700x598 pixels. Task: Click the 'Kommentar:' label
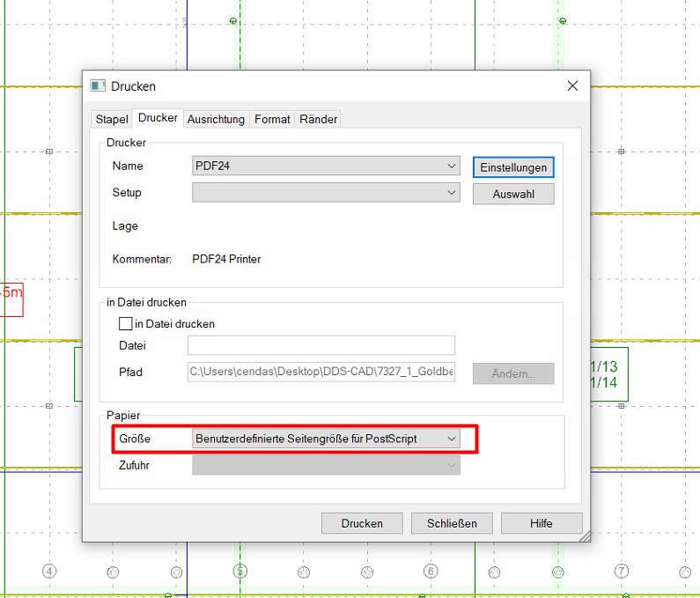pyautogui.click(x=142, y=259)
